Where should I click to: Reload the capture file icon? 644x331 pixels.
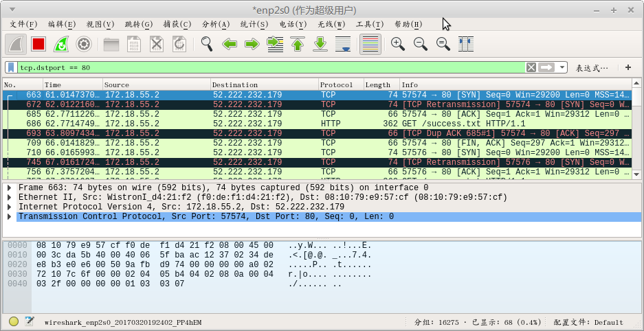pos(179,44)
